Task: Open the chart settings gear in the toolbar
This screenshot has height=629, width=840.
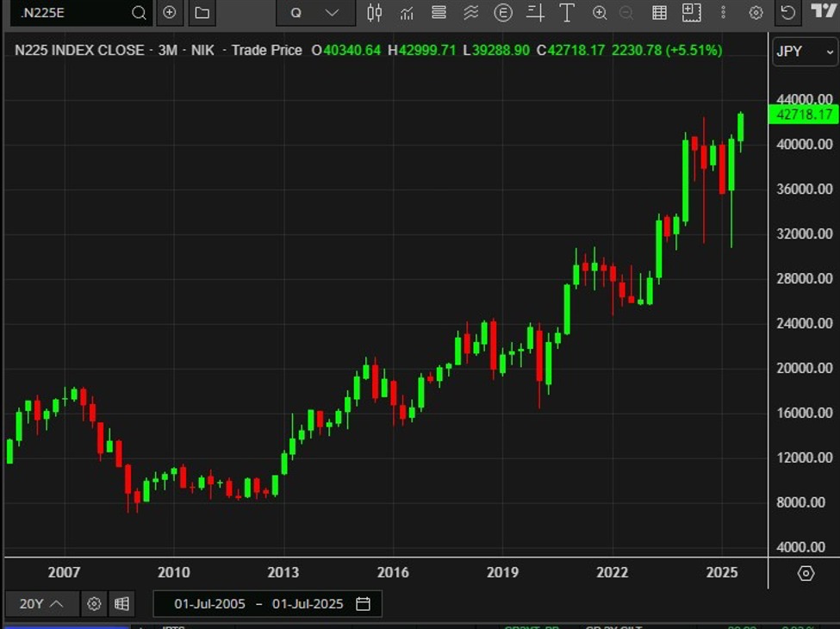Action: pos(756,13)
